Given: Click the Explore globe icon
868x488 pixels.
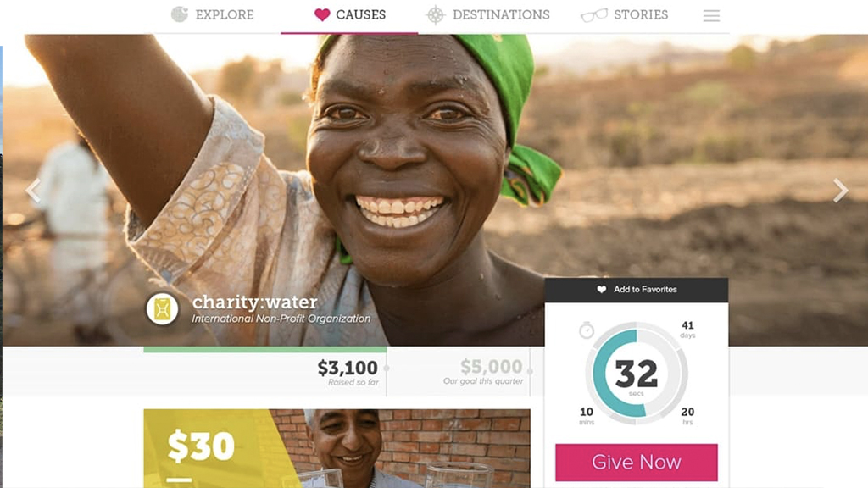Looking at the screenshot, I should pyautogui.click(x=180, y=14).
